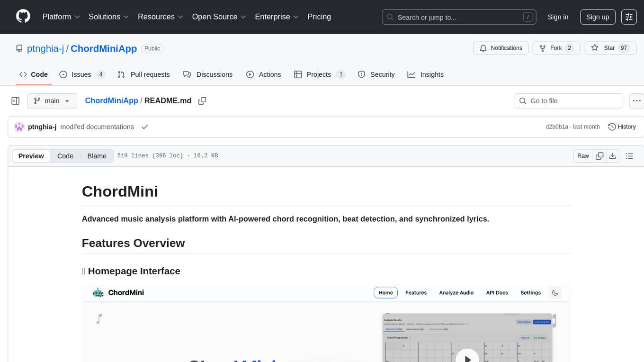Select Features in the ChordMini screenshot nav

pyautogui.click(x=416, y=292)
